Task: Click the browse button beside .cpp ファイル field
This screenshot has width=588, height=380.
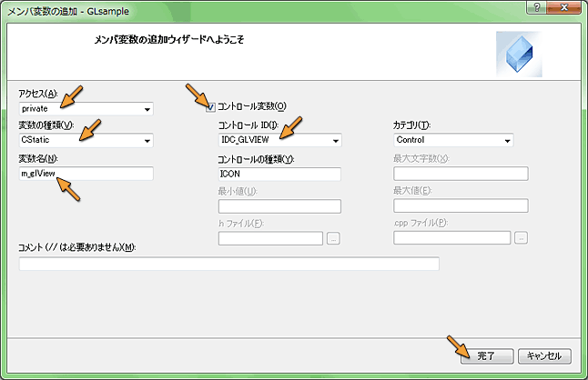Action: (x=521, y=238)
